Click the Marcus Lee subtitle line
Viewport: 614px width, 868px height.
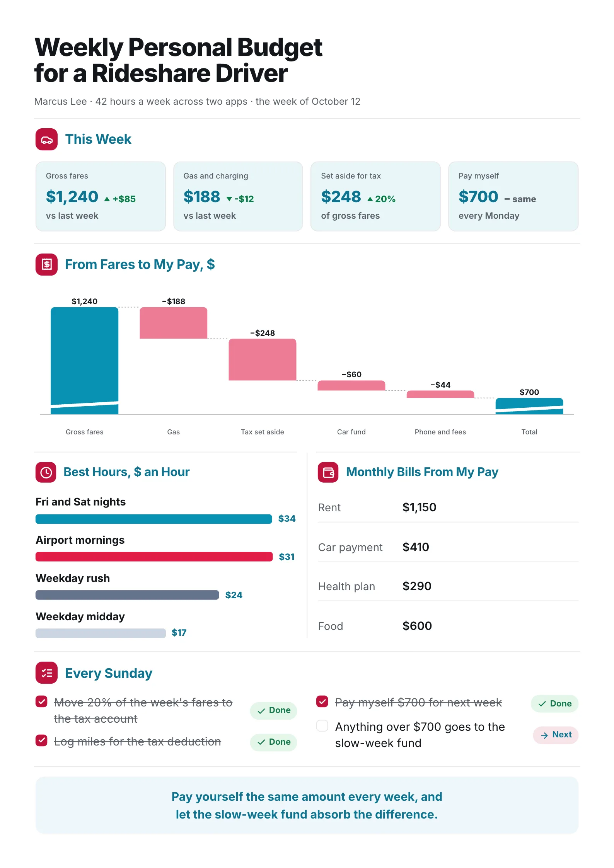tap(197, 102)
